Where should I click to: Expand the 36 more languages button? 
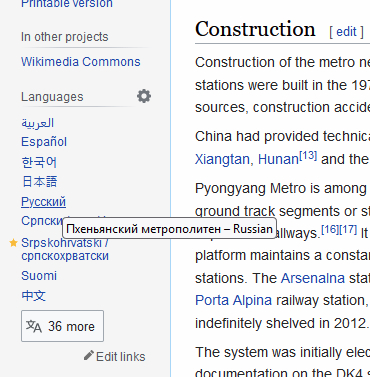[x=62, y=326]
